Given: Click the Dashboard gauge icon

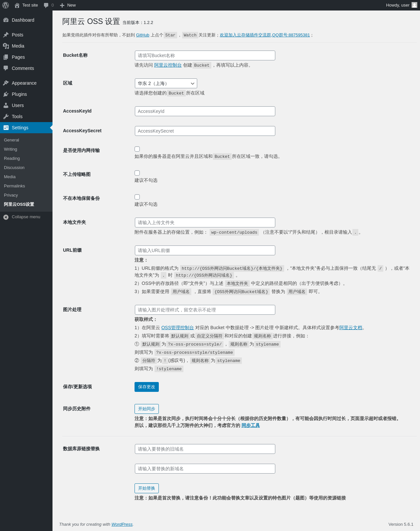Looking at the screenshot, I should [6, 20].
